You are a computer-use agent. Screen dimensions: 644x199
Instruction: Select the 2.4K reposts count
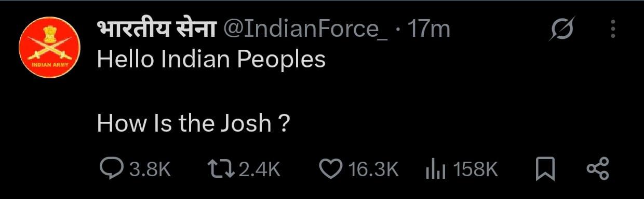pyautogui.click(x=260, y=169)
